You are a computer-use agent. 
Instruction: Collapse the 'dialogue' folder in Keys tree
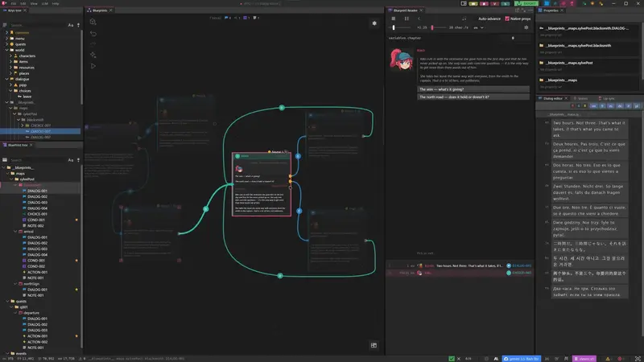7,79
